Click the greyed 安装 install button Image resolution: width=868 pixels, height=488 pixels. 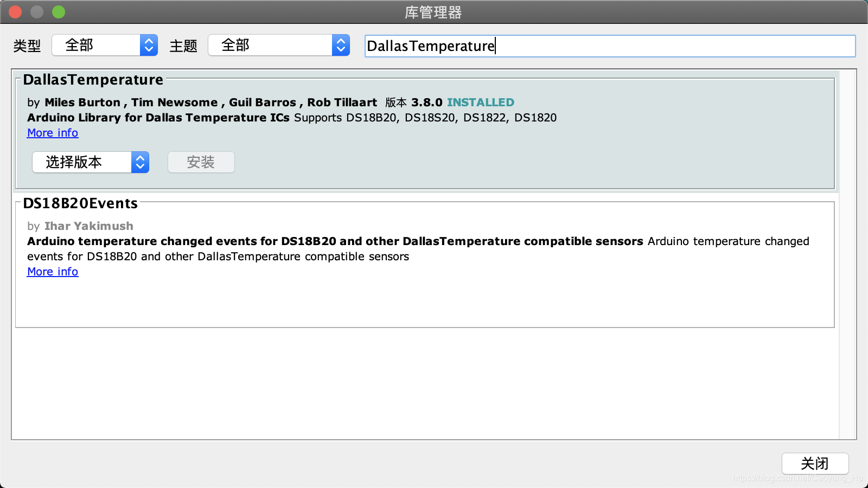coord(201,162)
